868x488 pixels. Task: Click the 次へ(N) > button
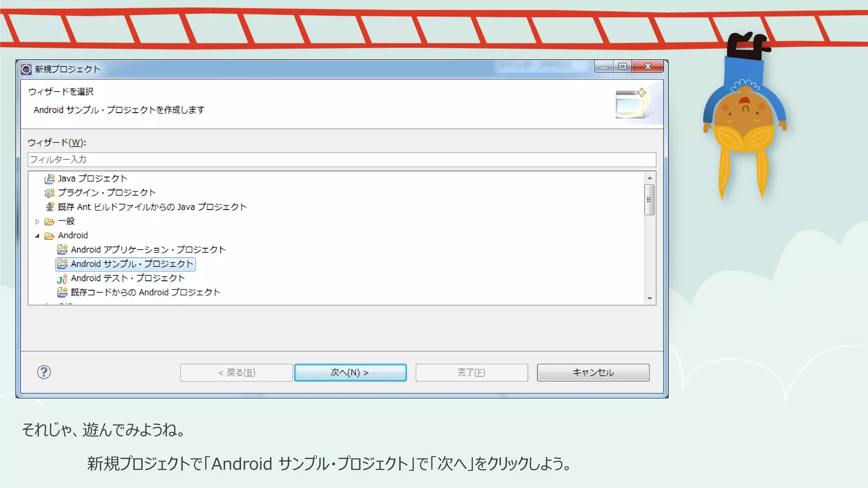coord(351,372)
